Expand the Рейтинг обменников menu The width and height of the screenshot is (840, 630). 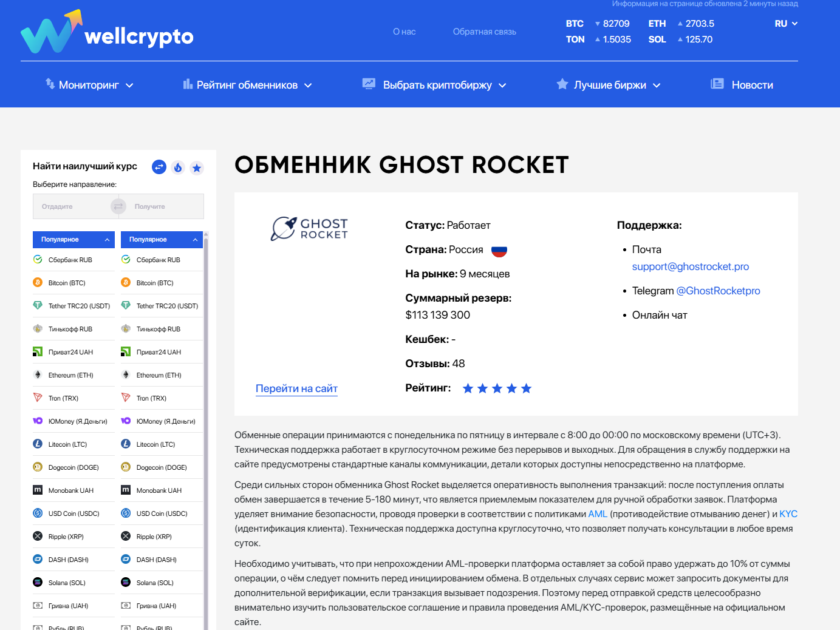click(x=247, y=84)
